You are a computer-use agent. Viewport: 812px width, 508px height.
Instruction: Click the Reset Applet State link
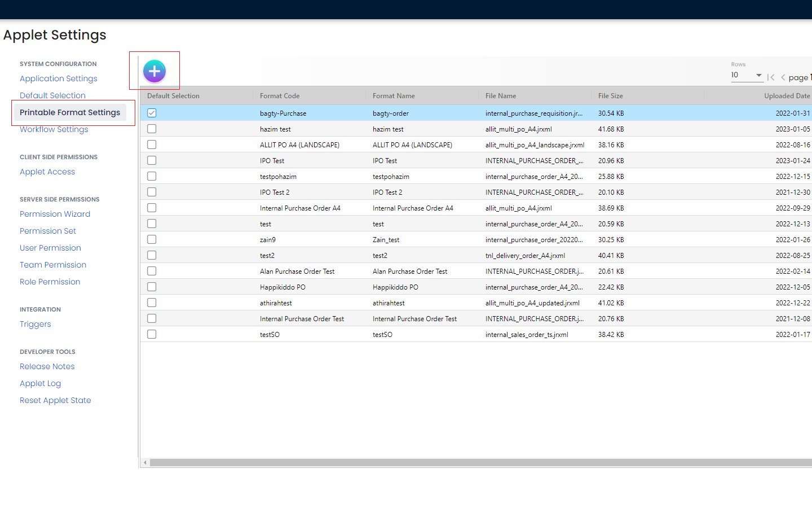point(55,400)
